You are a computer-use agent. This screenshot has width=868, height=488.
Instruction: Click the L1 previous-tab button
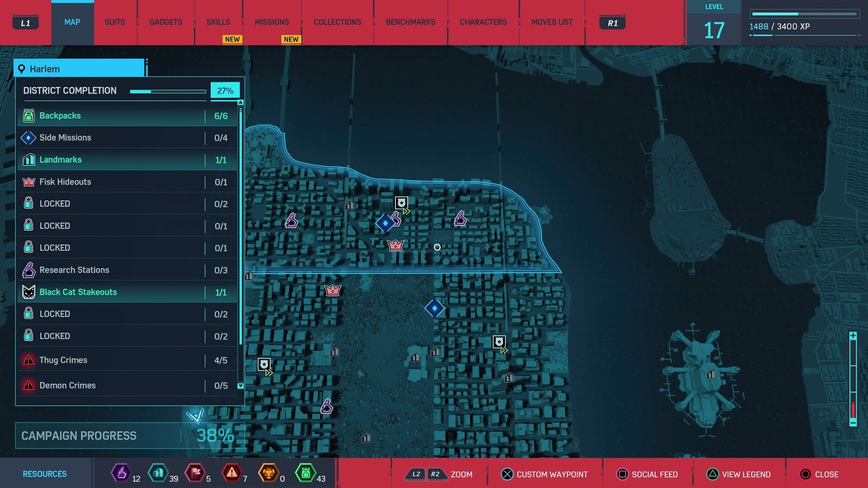click(25, 23)
